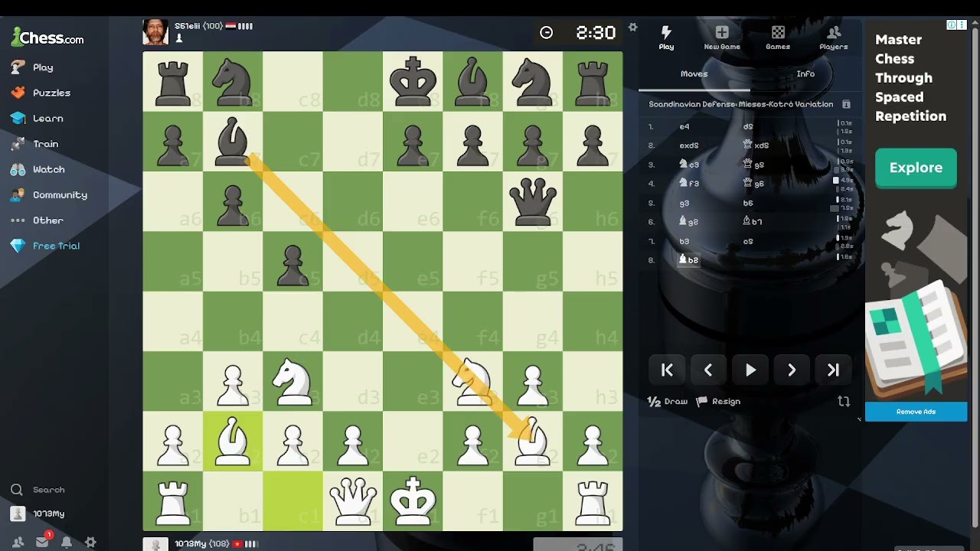
Task: Click the black knight on b8
Action: tap(233, 81)
